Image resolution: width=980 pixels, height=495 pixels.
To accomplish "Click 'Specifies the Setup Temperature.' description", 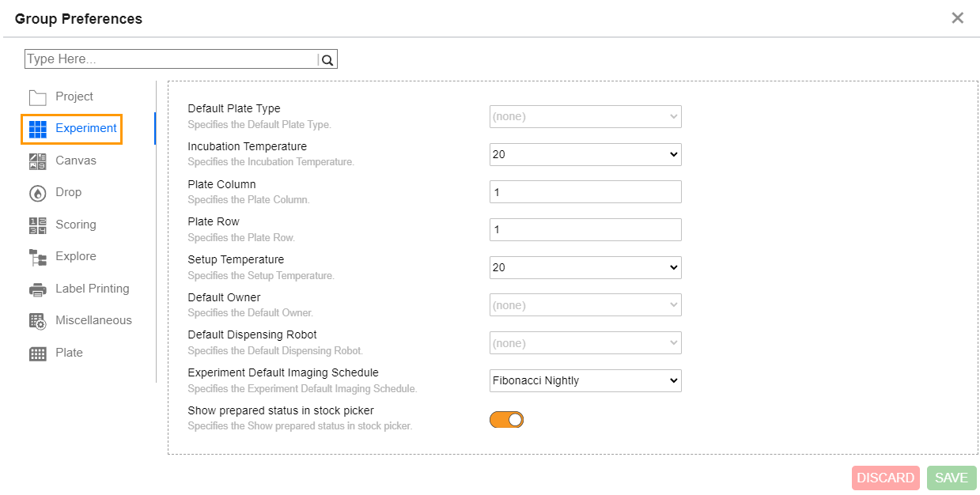I will pos(261,276).
